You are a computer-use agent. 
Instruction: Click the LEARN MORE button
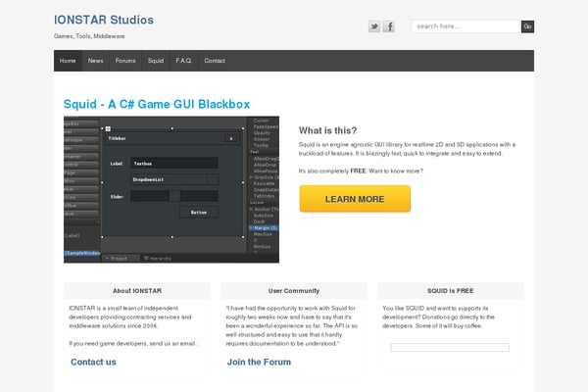click(355, 199)
